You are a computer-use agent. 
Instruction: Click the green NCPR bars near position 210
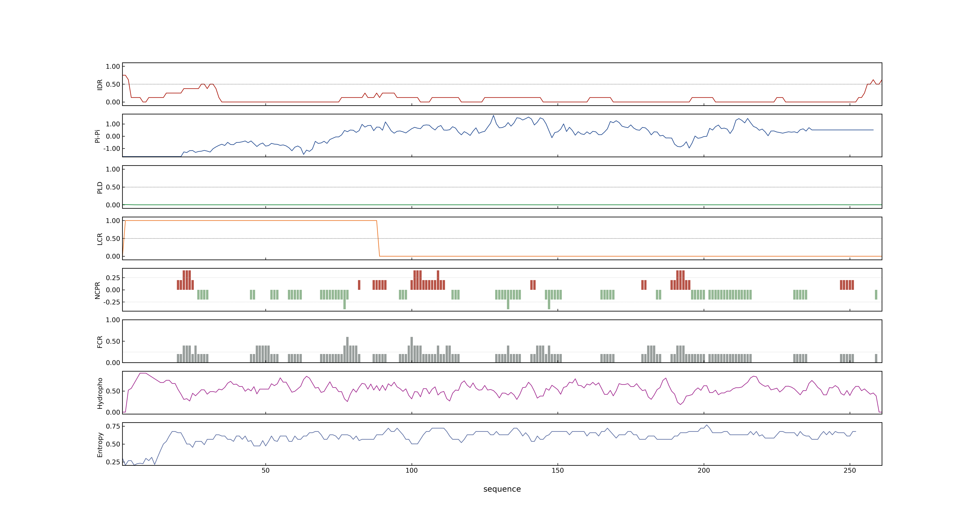(x=730, y=295)
